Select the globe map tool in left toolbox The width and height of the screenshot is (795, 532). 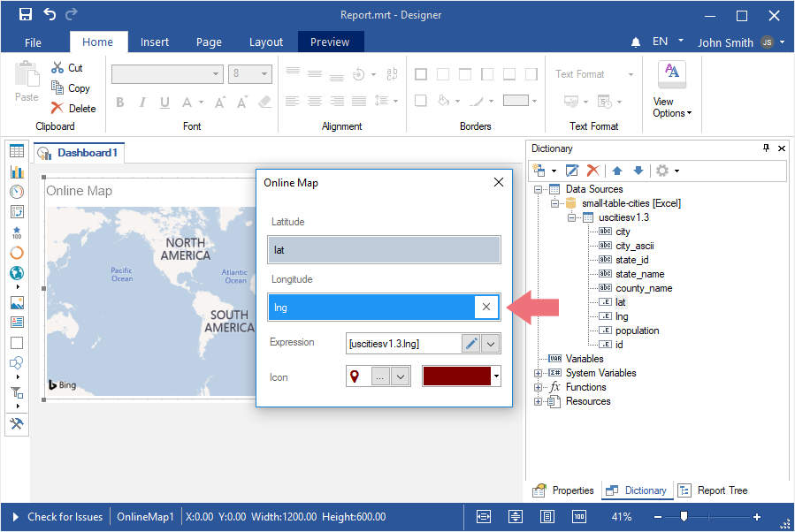tap(17, 273)
